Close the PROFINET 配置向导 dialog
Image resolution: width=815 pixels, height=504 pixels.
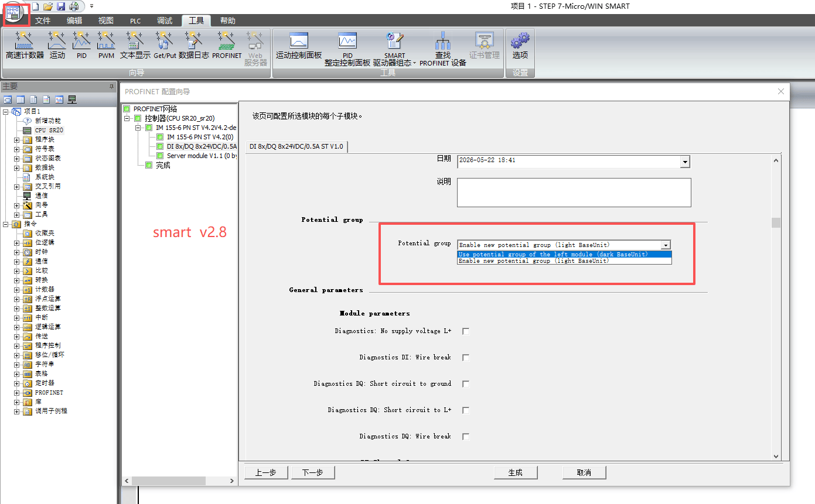(780, 91)
